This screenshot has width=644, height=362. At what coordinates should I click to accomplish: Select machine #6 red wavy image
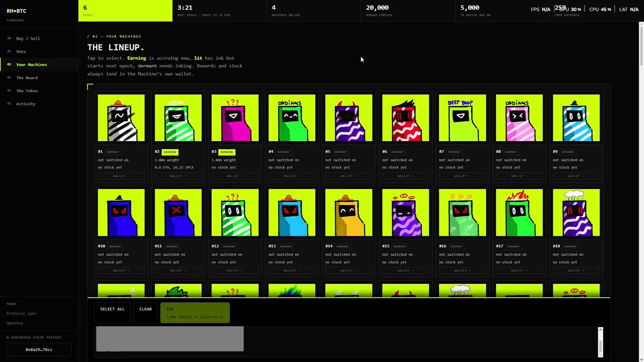pyautogui.click(x=406, y=118)
